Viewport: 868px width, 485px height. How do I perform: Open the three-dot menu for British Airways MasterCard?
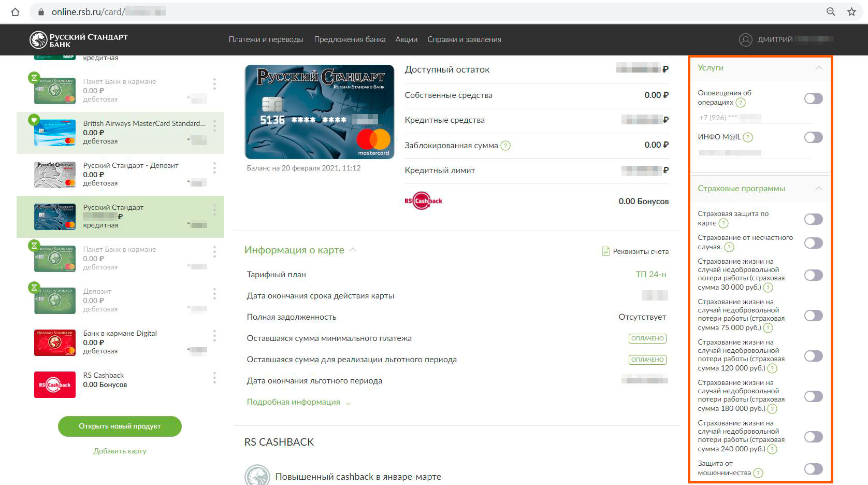tap(214, 125)
